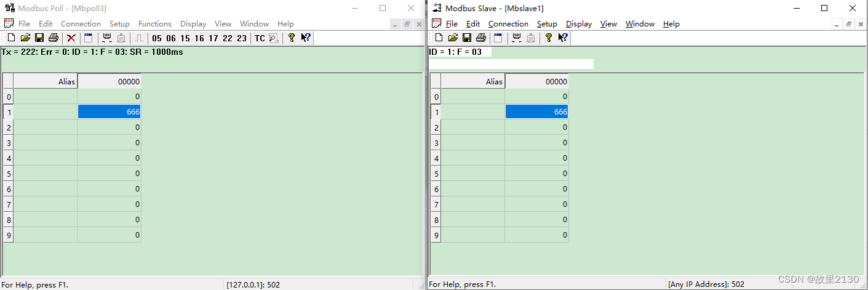The height and width of the screenshot is (290, 868).
Task: Click yellow Help icon in Modbus Slave toolbar
Action: [549, 38]
